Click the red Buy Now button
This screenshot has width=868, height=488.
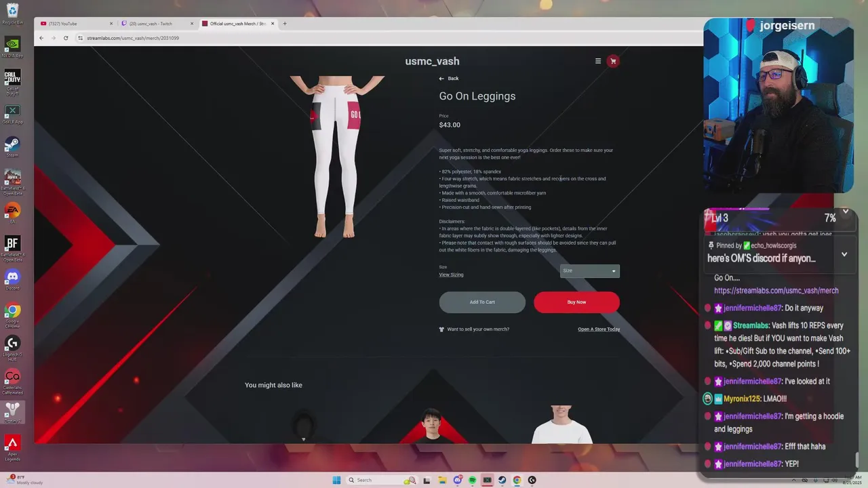coord(576,302)
